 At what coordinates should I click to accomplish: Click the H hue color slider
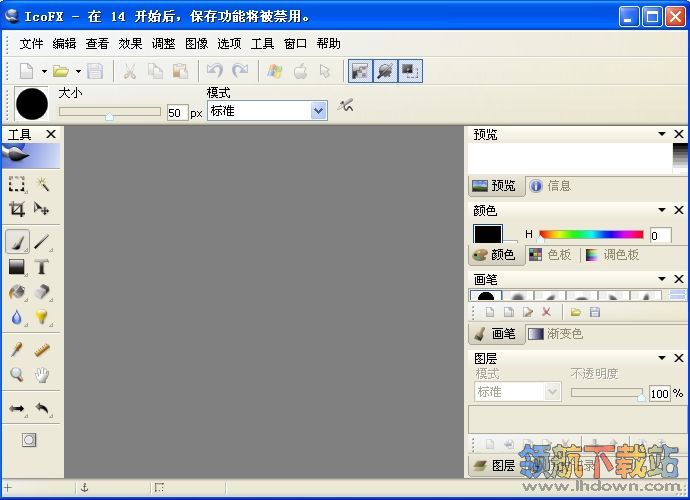click(591, 235)
